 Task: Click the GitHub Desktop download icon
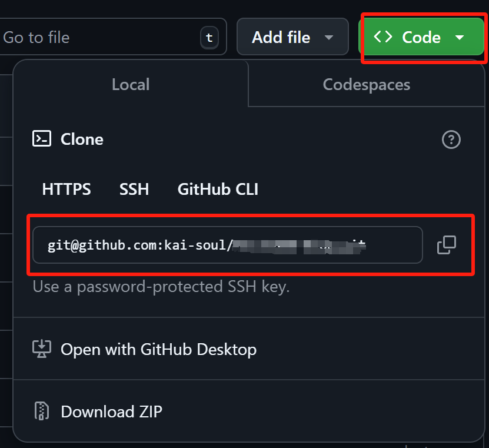pos(41,349)
